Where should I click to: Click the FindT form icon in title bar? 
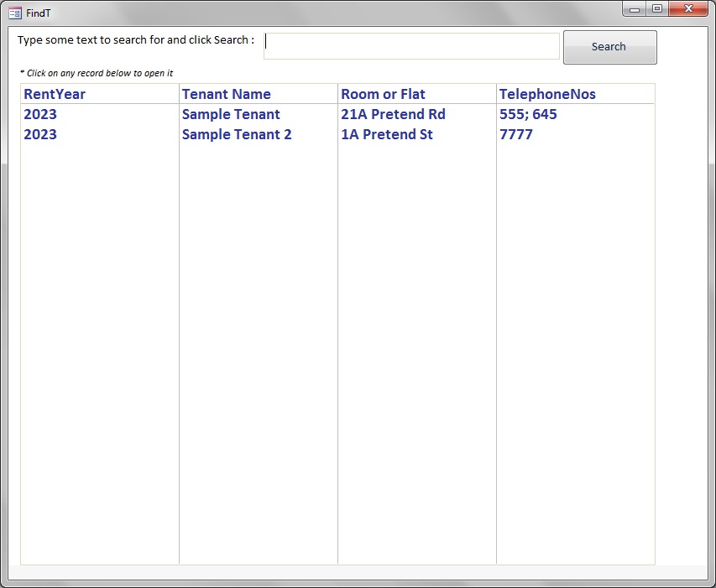point(14,13)
